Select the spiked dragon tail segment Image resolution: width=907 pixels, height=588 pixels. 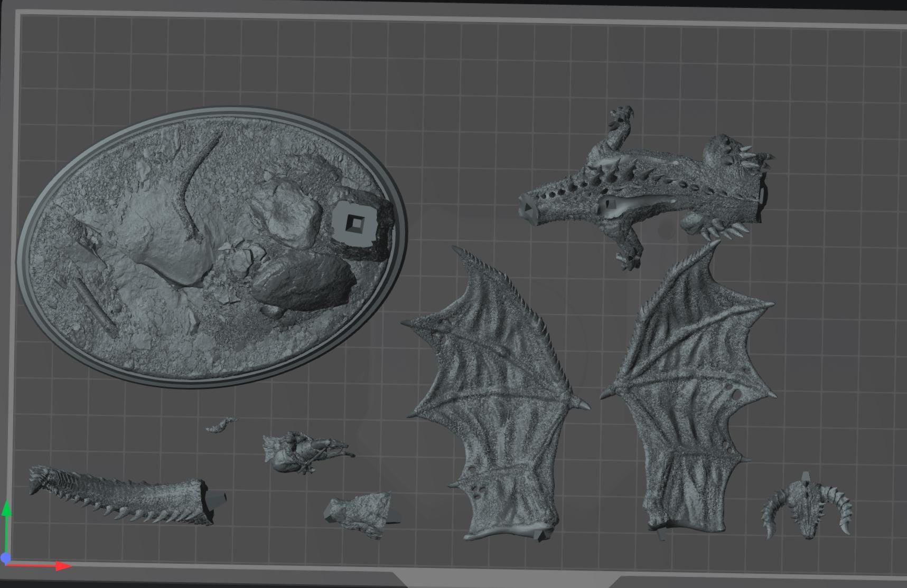point(128,495)
